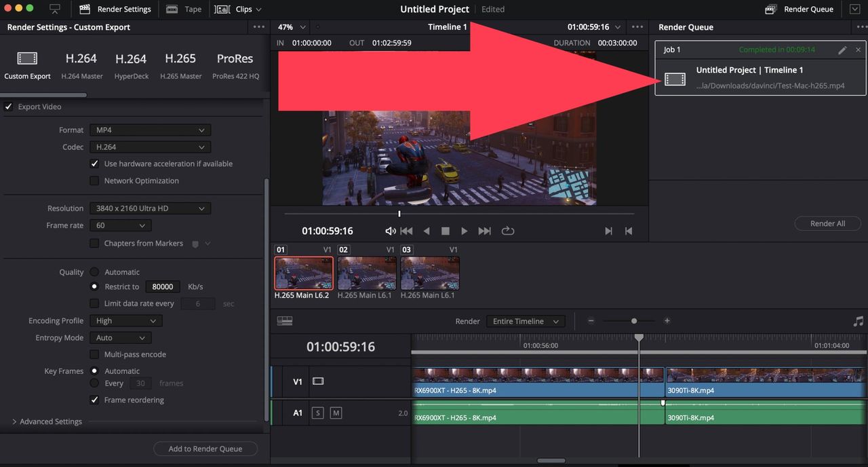This screenshot has width=868, height=467.
Task: Mute viewer audio with speaker icon
Action: coord(390,231)
